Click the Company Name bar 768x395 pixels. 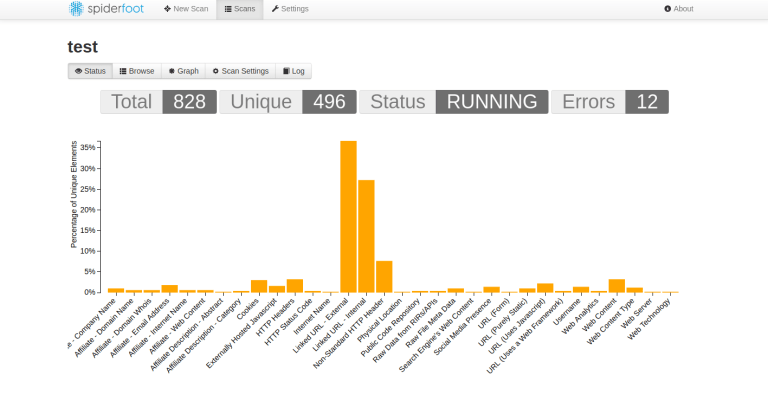(x=116, y=291)
